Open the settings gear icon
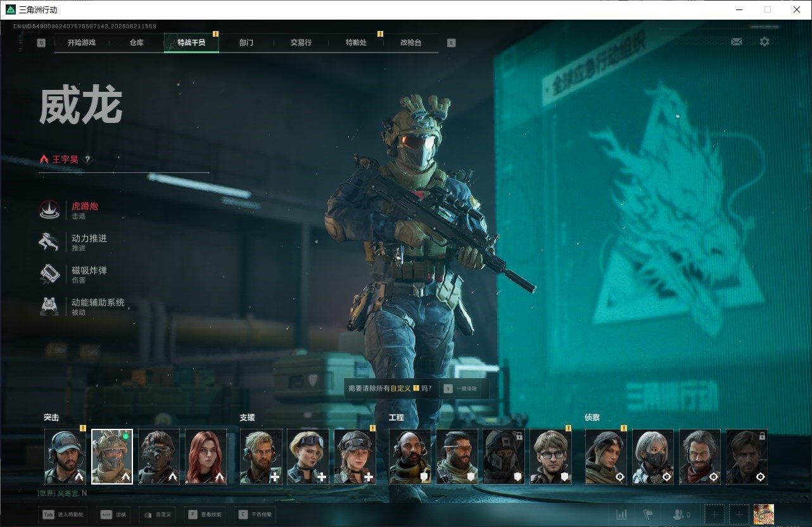 (x=764, y=42)
